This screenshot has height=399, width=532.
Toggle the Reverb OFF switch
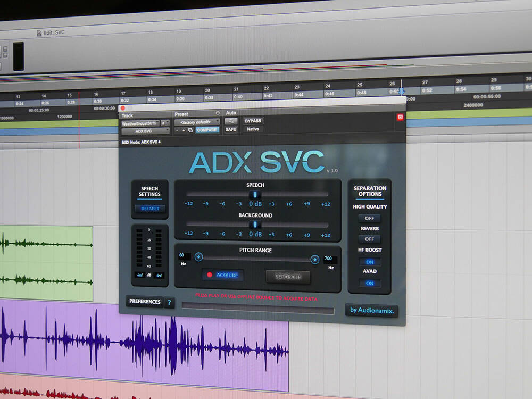pyautogui.click(x=370, y=239)
